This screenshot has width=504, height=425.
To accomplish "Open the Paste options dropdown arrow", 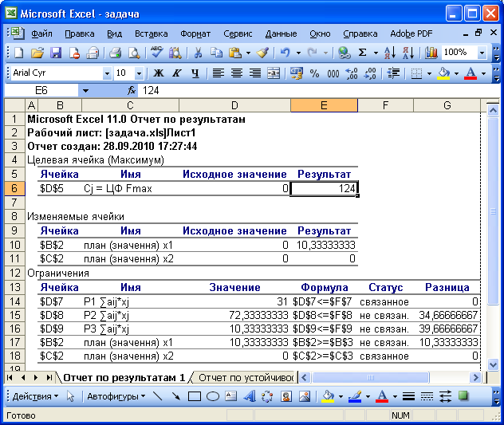I will 248,53.
